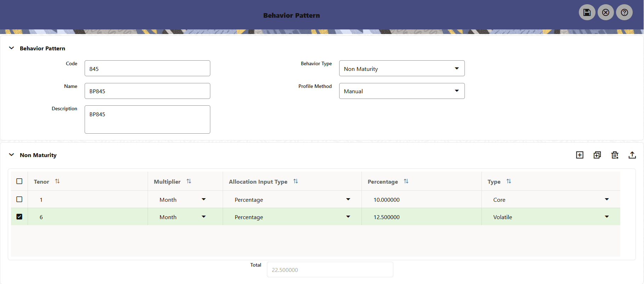Sort by Percentage column arrows
644x284 pixels.
406,181
